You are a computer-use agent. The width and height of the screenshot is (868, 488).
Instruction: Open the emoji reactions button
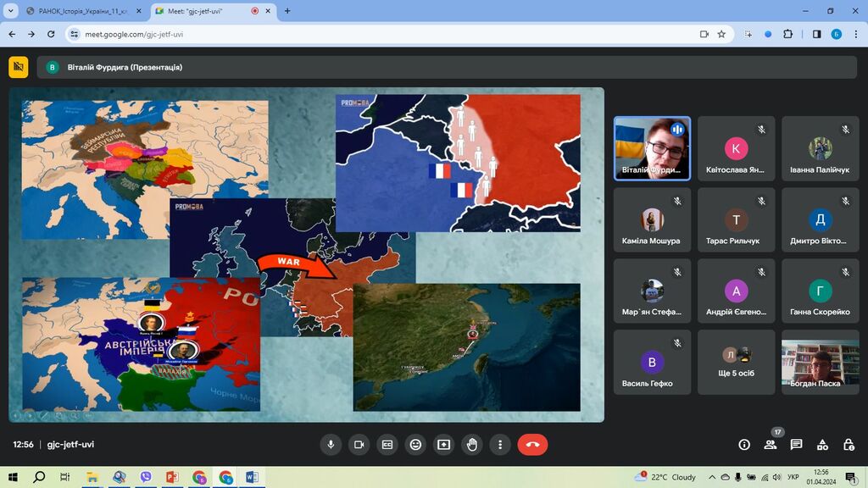click(x=415, y=445)
